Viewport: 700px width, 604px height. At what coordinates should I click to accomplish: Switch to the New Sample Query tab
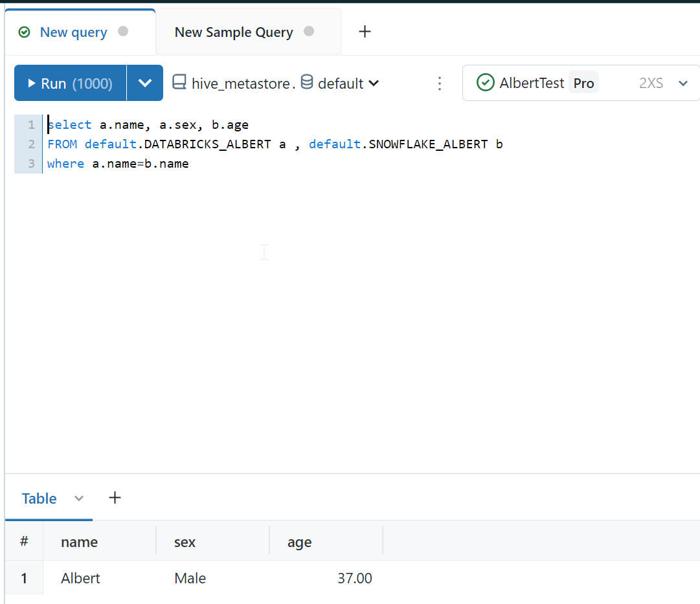tap(233, 32)
